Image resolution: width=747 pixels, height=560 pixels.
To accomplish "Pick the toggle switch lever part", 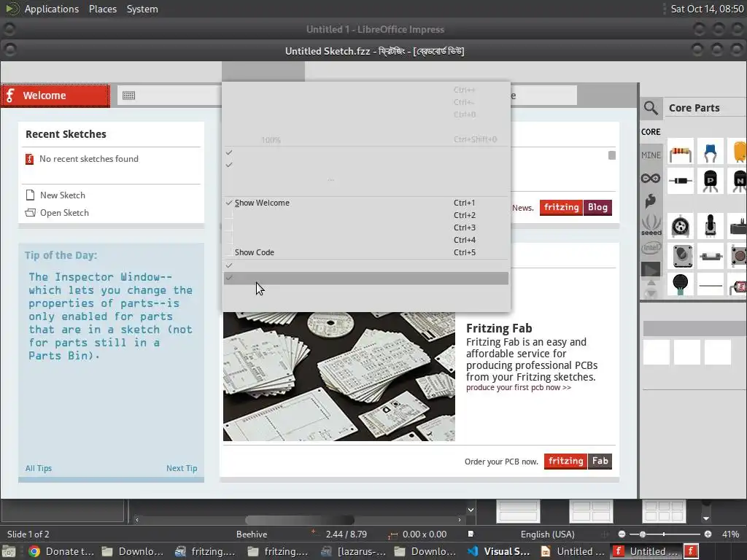I will (710, 226).
